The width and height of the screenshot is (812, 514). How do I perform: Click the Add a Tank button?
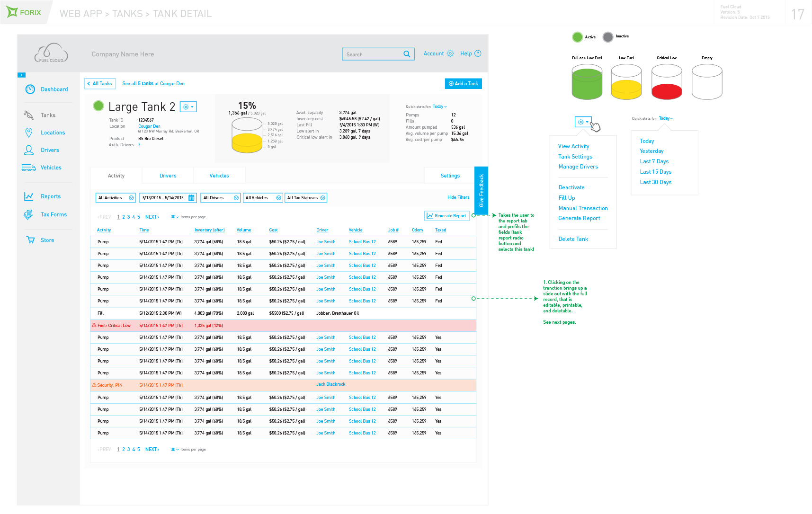[x=463, y=84]
